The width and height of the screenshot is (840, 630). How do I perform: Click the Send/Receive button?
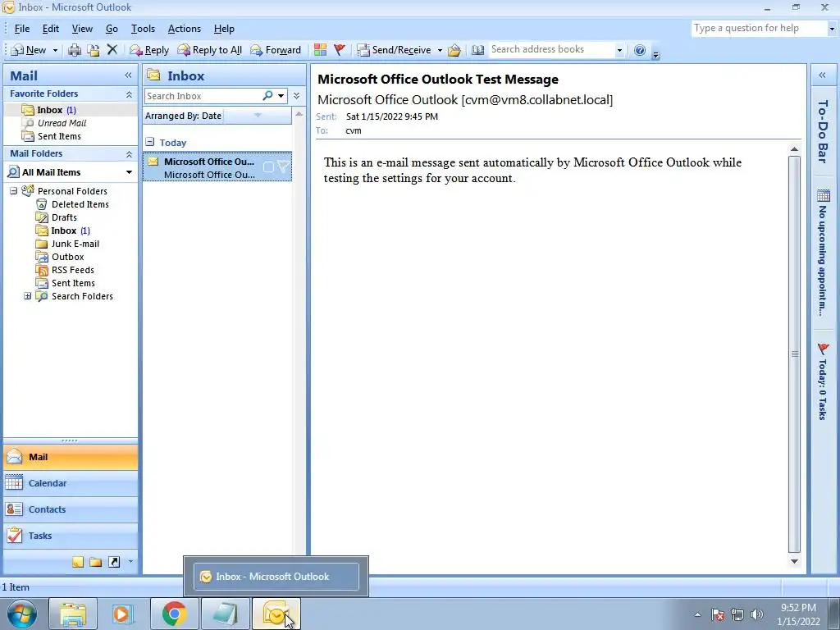click(x=395, y=50)
